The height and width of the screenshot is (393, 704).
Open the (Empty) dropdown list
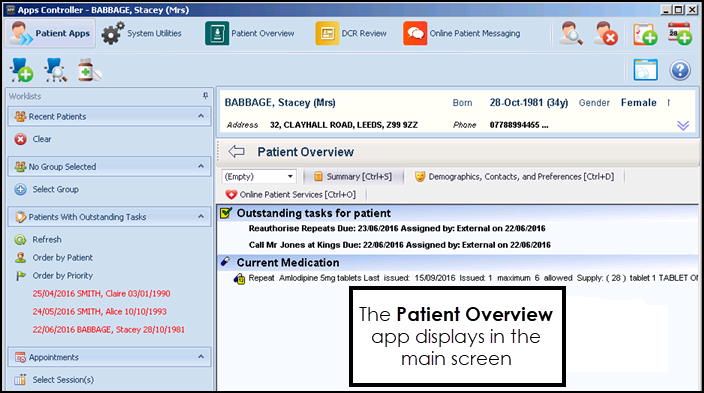pyautogui.click(x=290, y=177)
